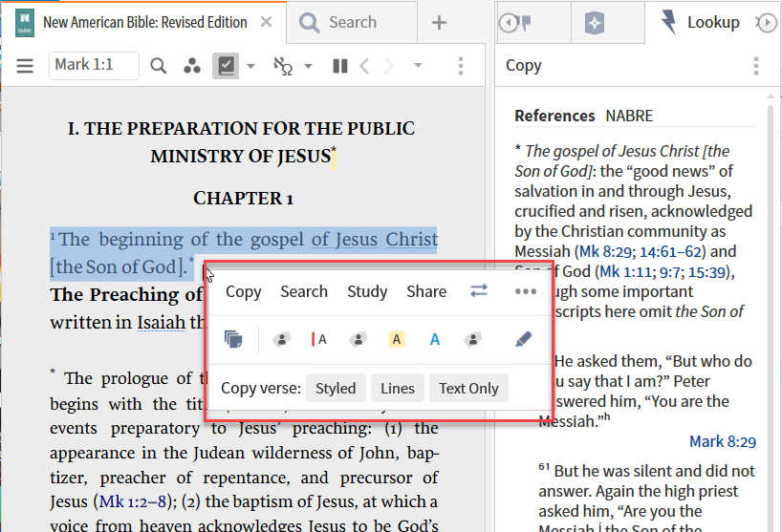The image size is (782, 532).
Task: Open the Mk 1:2–8 link in the footnote
Action: pos(133,501)
